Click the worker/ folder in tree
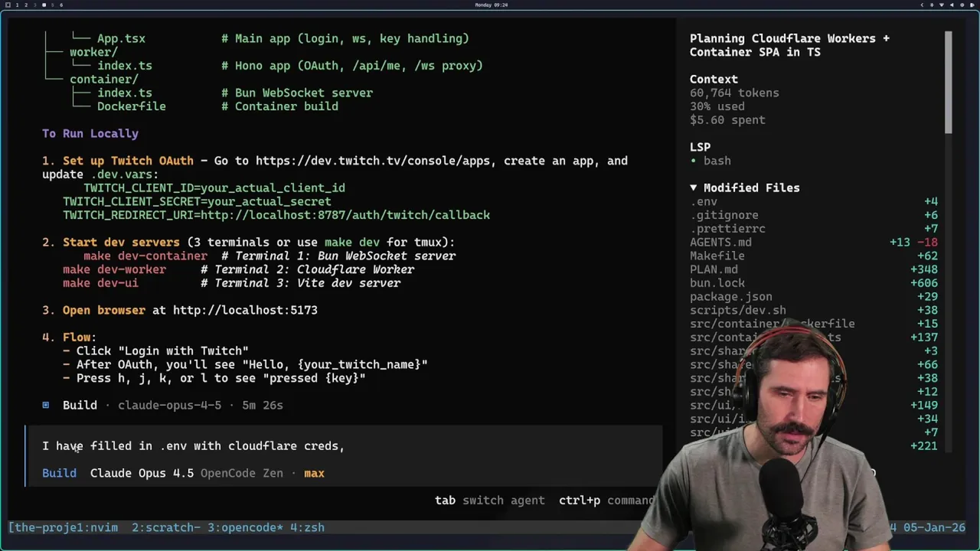This screenshot has width=980, height=551. (93, 52)
